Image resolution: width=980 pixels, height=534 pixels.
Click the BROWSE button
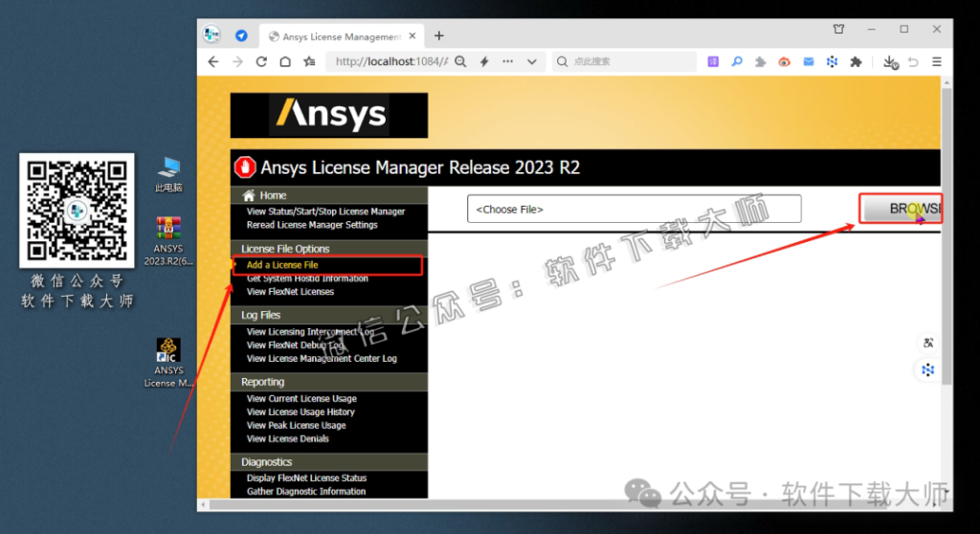[x=901, y=209]
